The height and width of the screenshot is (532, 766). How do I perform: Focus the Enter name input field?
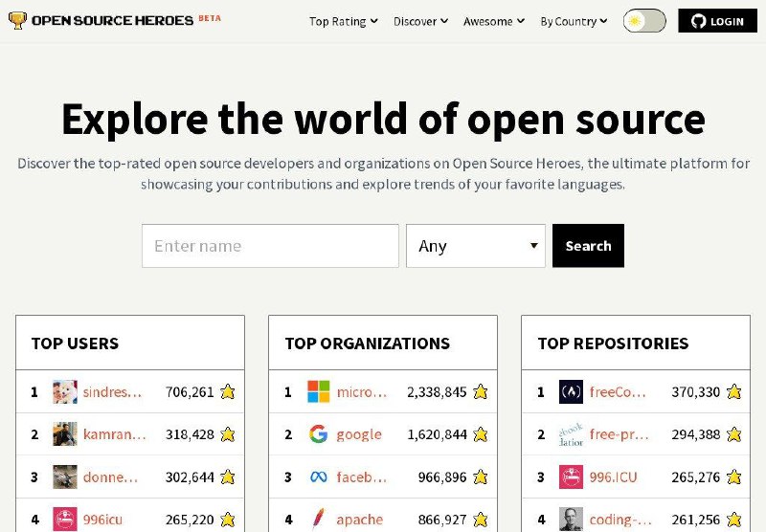[270, 246]
